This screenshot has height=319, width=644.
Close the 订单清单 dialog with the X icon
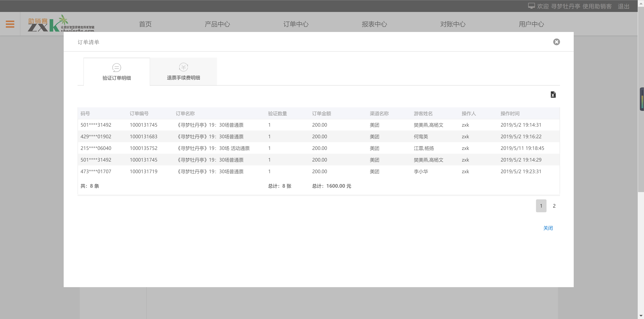(556, 42)
